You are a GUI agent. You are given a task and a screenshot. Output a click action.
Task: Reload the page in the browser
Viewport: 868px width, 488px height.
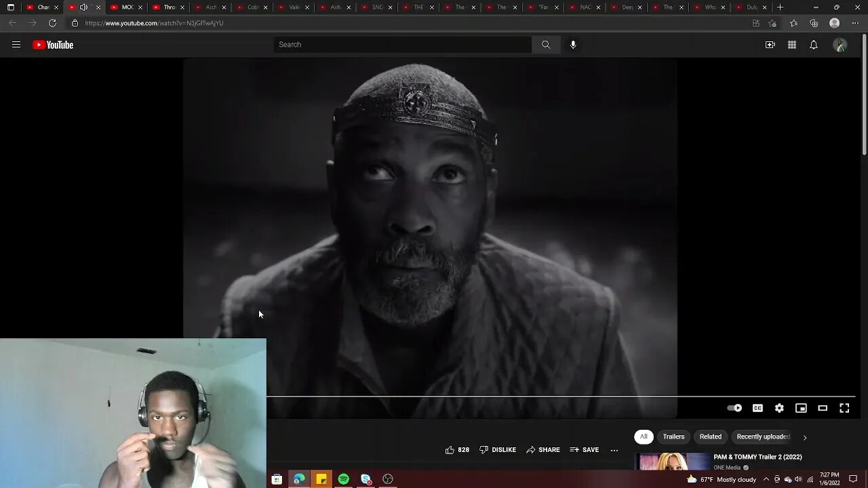point(52,23)
